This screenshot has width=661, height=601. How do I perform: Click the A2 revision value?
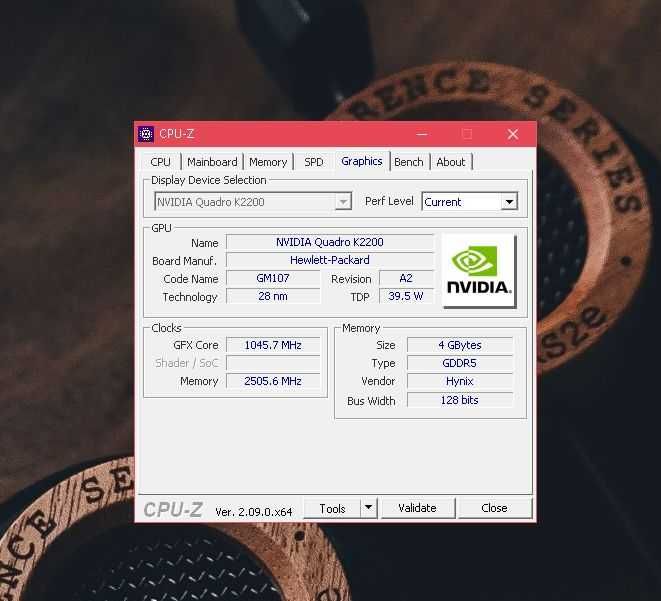click(x=406, y=278)
